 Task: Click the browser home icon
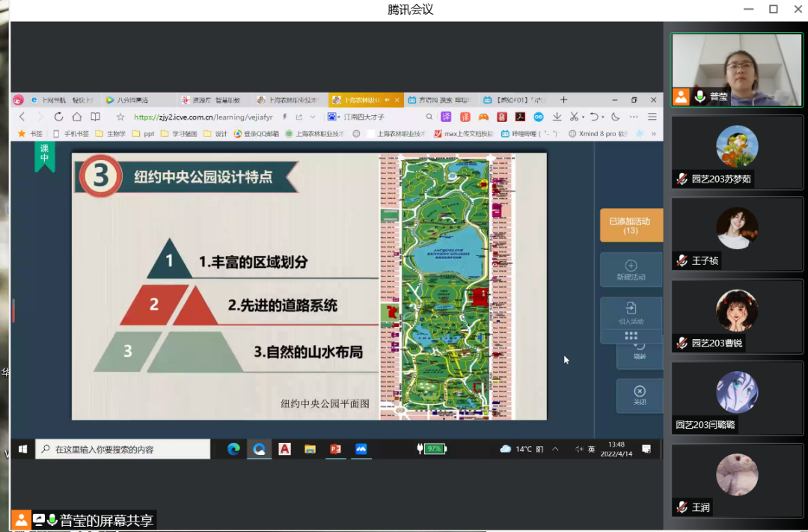click(x=76, y=117)
